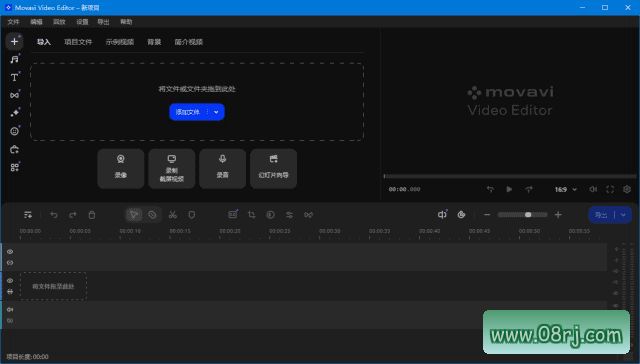Click the "录音" microphone button
This screenshot has height=364, width=640.
(222, 168)
